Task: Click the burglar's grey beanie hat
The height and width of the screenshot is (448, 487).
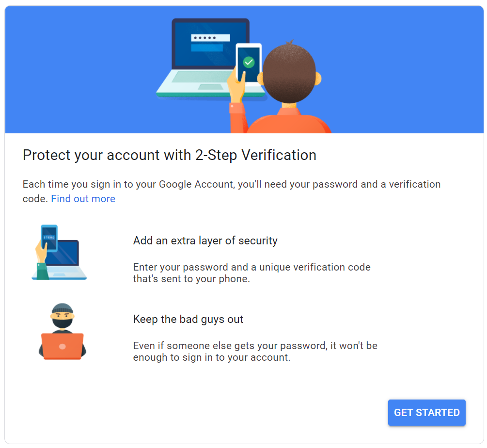Action: (x=62, y=310)
